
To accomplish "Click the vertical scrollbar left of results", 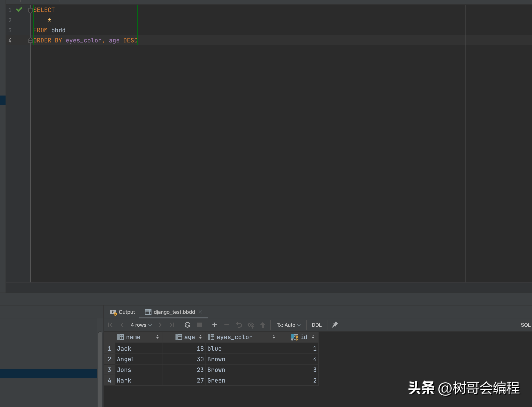I will tap(100, 369).
